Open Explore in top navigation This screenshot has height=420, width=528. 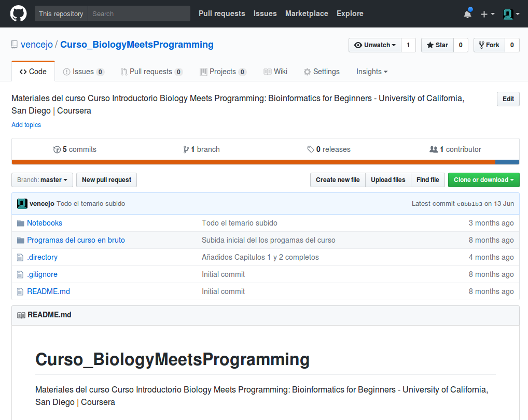pyautogui.click(x=350, y=14)
